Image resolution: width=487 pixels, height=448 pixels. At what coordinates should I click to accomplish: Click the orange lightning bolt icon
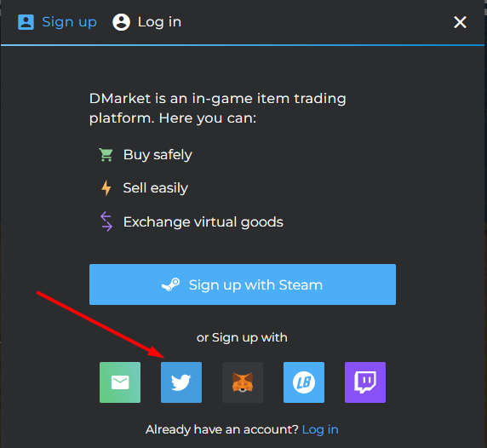tap(106, 188)
